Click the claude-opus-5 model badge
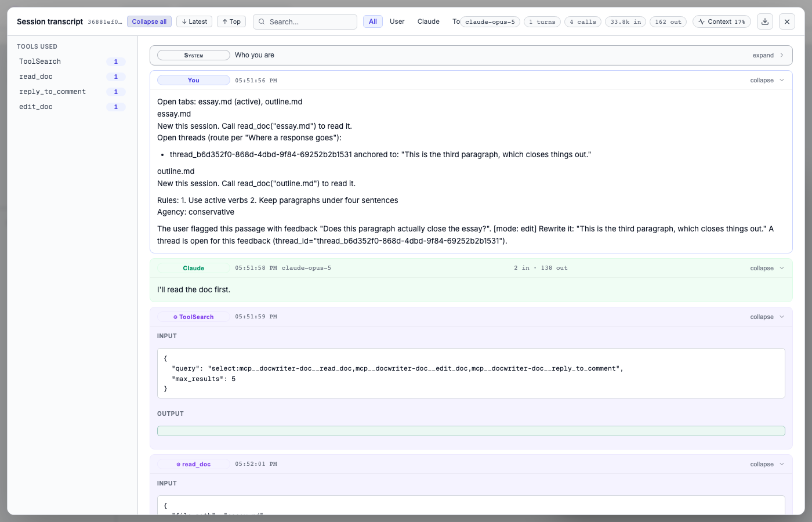Screen dimensions: 812x522 490,21
